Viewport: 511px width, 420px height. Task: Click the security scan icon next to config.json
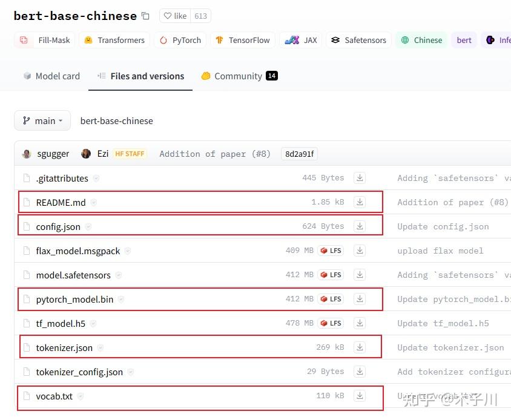88,226
